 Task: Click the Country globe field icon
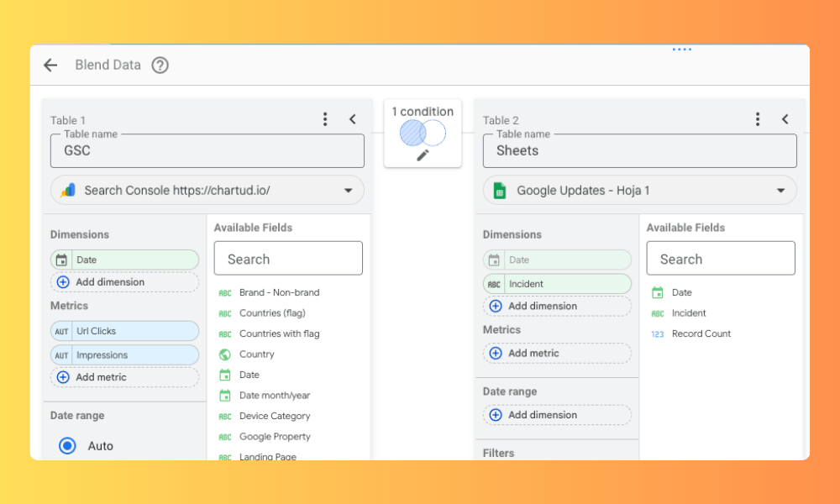225,354
